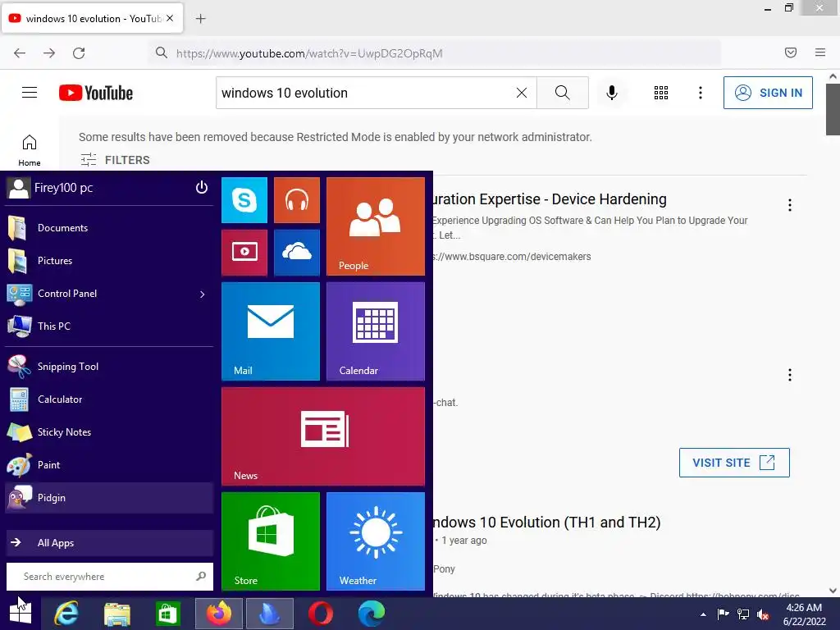Click the Search everywhere box
This screenshot has height=630, width=840.
pos(109,577)
